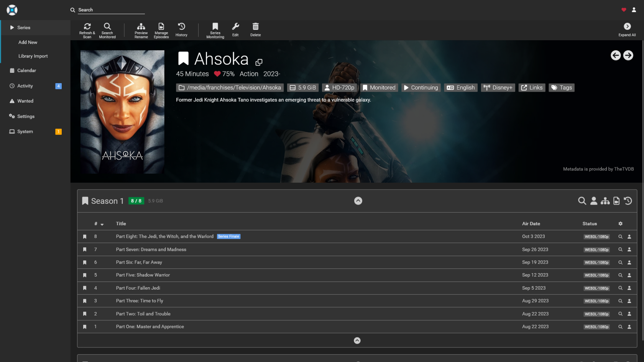Screen dimensions: 644x362
Task: Automatic search for Part One episode
Action: (x=620, y=327)
